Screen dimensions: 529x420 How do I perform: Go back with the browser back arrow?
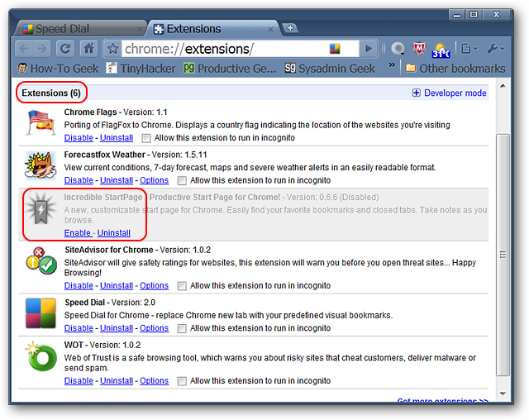click(24, 49)
